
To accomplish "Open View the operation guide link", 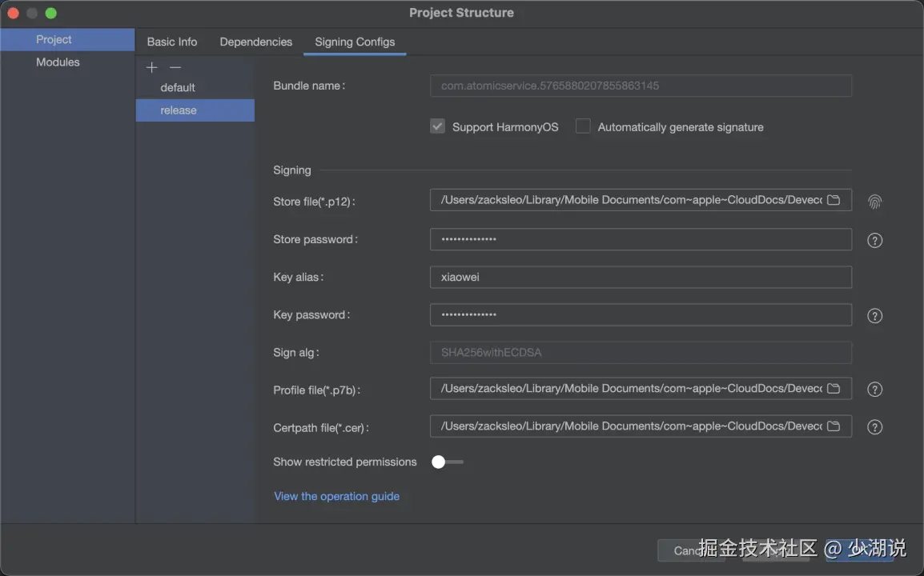I will coord(336,496).
